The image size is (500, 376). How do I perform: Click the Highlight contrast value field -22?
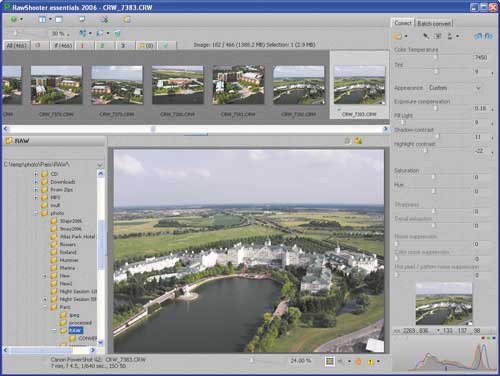click(x=481, y=151)
